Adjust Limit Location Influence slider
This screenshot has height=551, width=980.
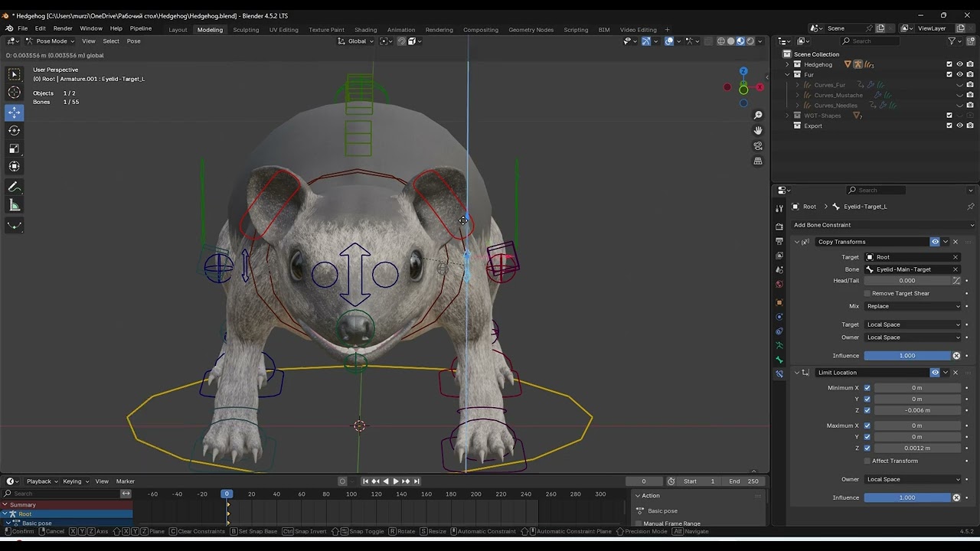pyautogui.click(x=907, y=497)
